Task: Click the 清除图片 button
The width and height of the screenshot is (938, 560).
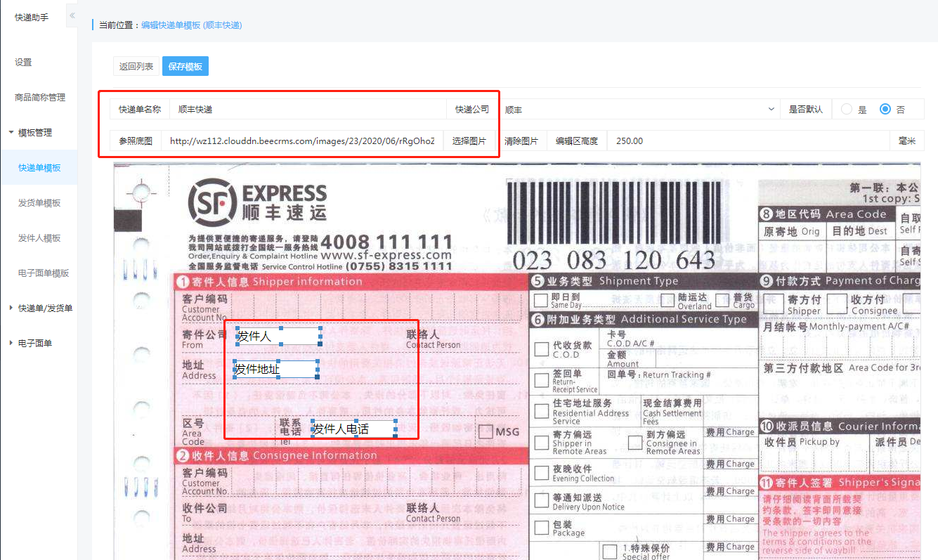Action: pos(521,141)
